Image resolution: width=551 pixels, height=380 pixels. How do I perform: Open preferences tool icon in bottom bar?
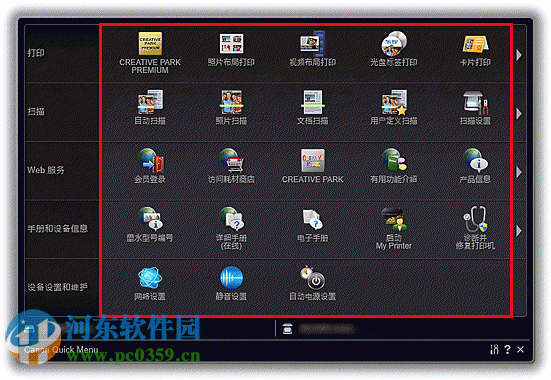494,349
